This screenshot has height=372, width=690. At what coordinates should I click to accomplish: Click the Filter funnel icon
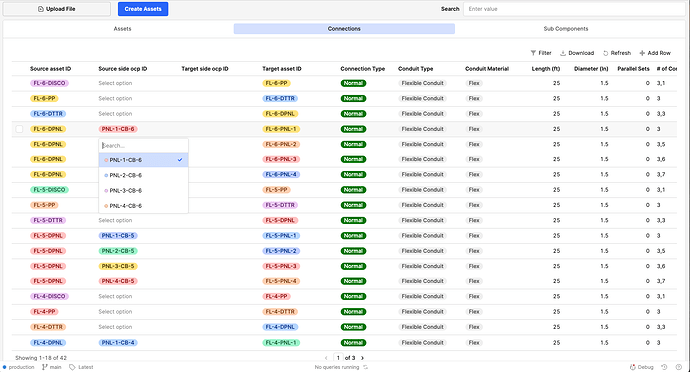click(x=533, y=53)
